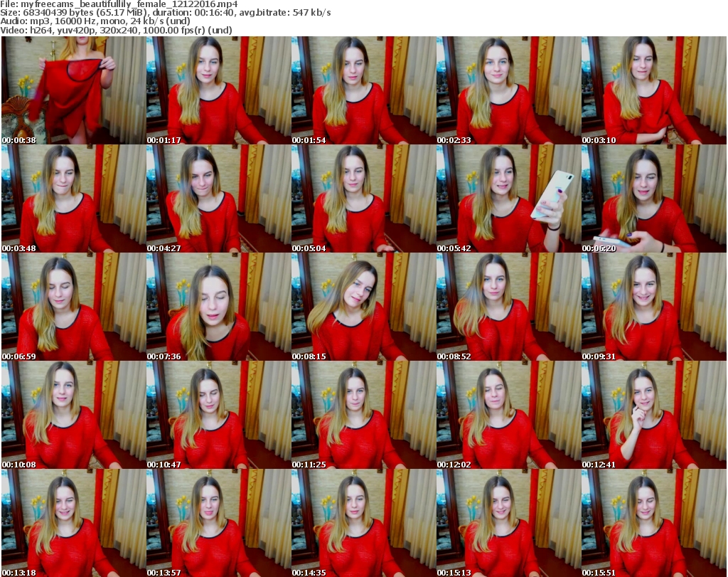Choose the frame marked 00:14:35
Screen dimensions: 728x577
363,523
